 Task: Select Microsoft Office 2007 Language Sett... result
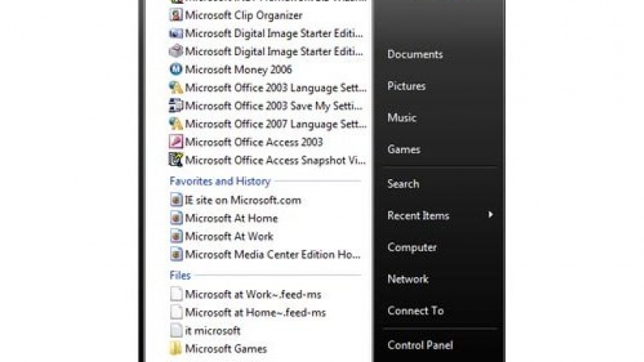tap(276, 124)
